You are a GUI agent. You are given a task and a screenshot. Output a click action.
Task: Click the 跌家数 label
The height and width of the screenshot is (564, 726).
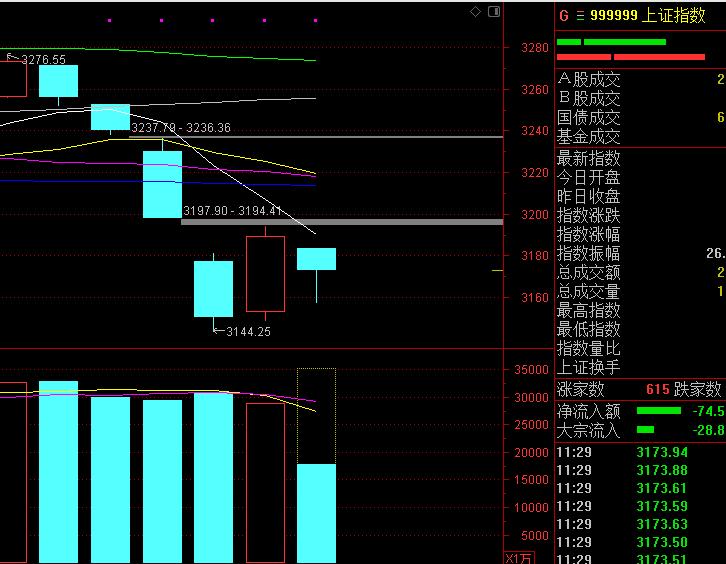pos(698,389)
